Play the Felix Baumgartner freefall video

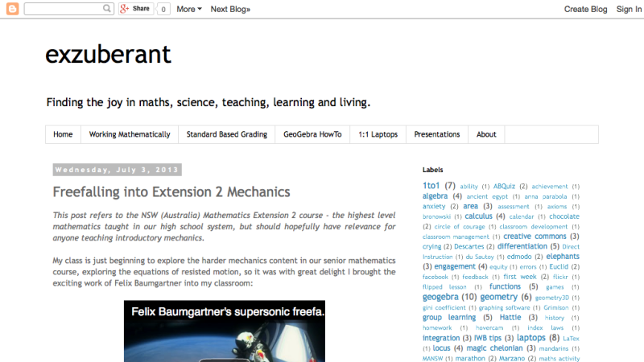click(x=225, y=331)
